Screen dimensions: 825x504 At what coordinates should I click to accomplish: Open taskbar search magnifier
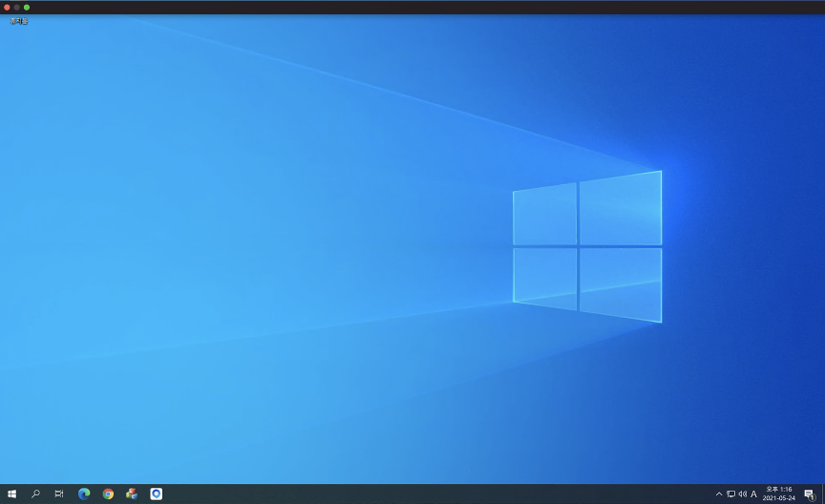35,494
